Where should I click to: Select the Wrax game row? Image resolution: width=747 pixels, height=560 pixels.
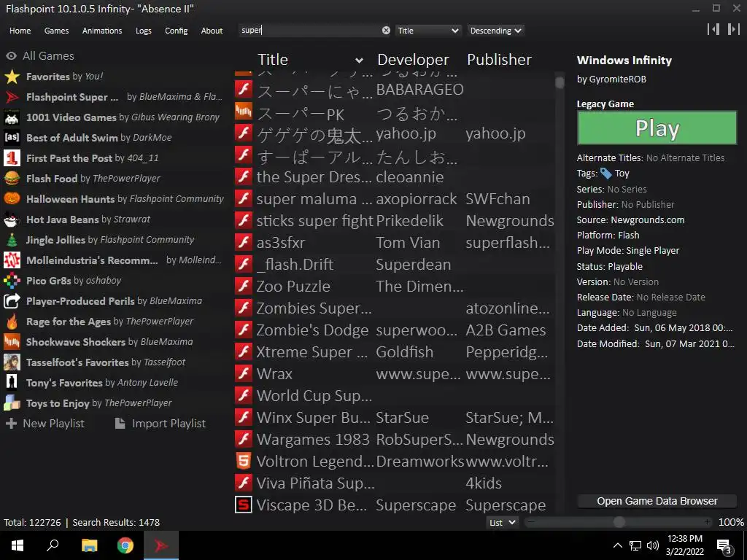coord(395,374)
